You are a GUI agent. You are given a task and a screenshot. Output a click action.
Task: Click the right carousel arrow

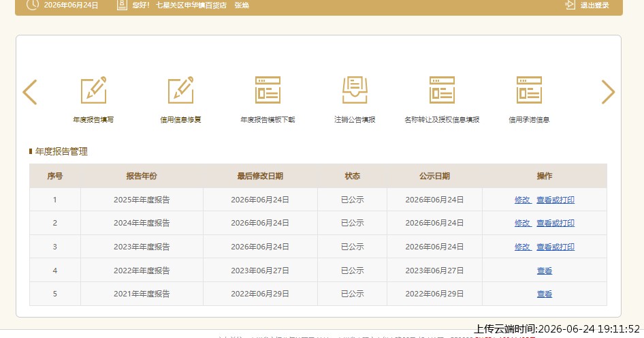[x=608, y=92]
